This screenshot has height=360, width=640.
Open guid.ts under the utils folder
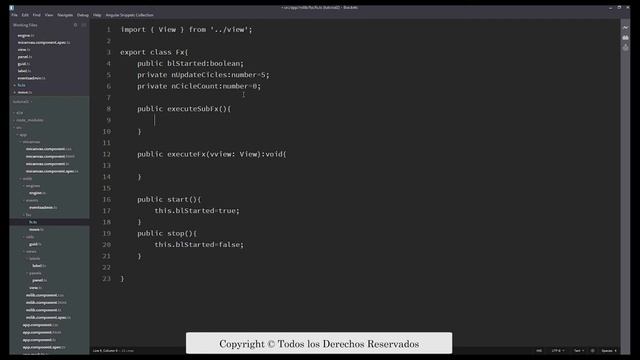[35, 244]
